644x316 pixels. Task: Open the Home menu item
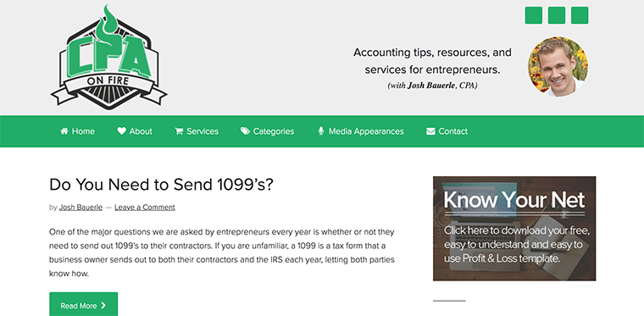tap(77, 131)
